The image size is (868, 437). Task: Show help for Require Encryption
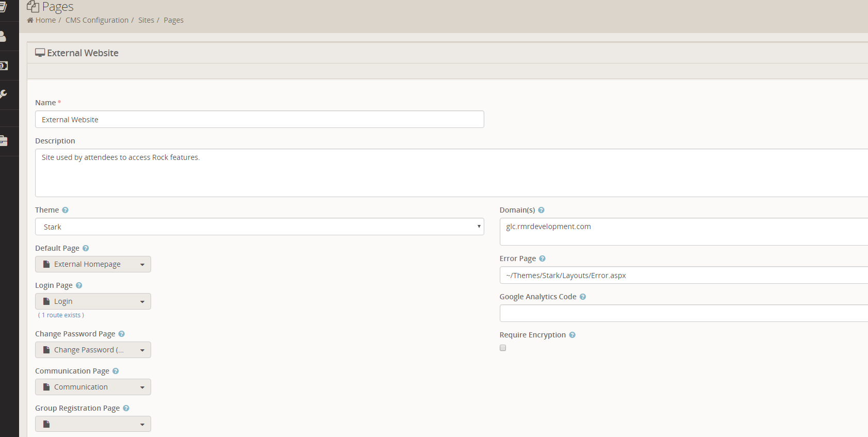tap(572, 335)
